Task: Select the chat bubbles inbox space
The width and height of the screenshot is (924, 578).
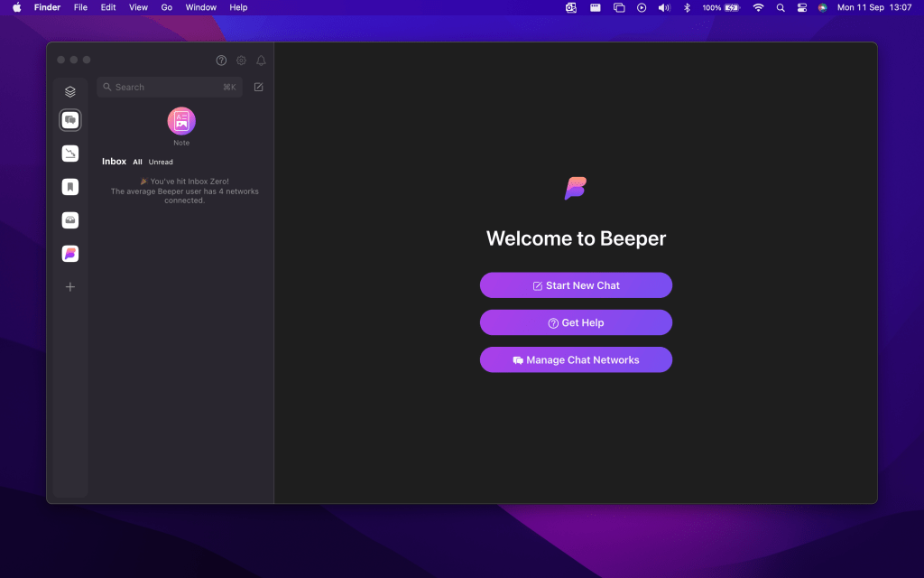Action: pos(70,120)
